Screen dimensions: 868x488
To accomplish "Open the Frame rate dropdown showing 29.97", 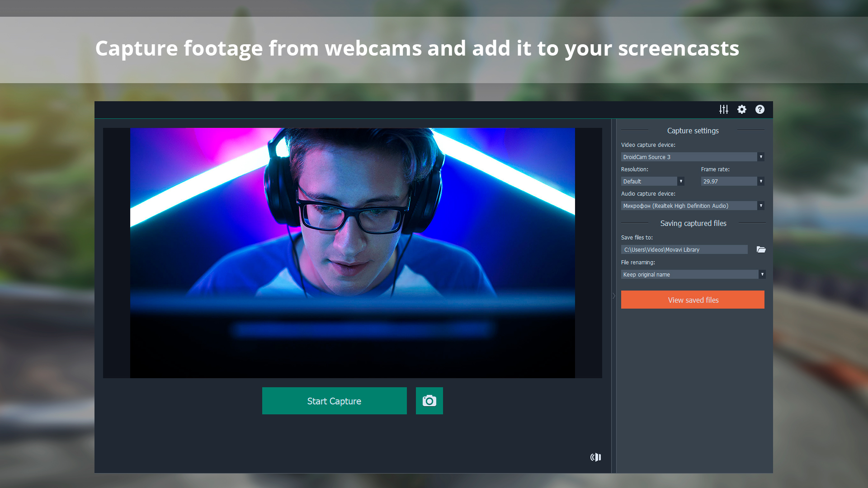I will pyautogui.click(x=761, y=181).
